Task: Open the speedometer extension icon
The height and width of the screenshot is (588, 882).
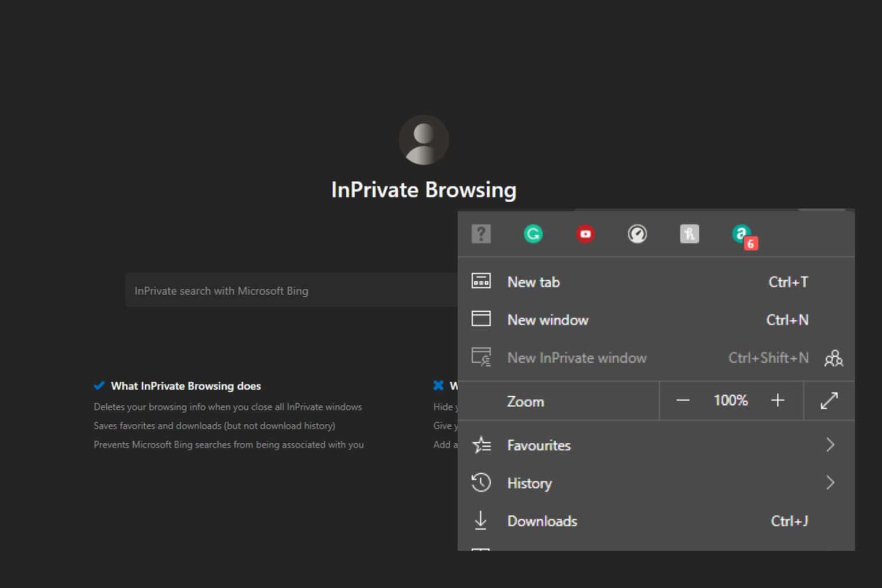Action: [637, 234]
